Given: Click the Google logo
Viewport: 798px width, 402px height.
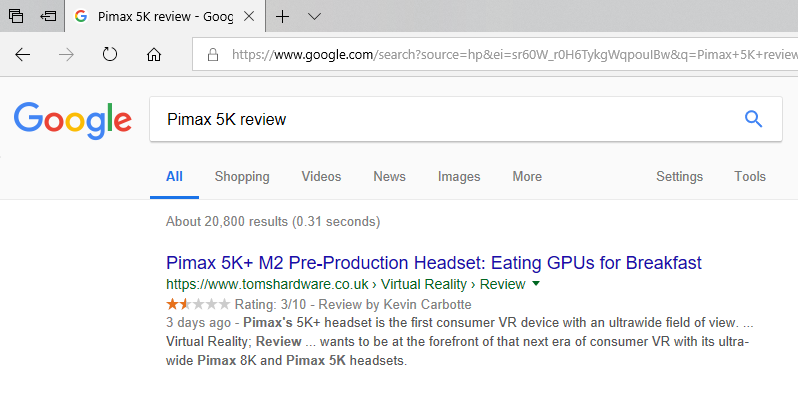Looking at the screenshot, I should 73,121.
